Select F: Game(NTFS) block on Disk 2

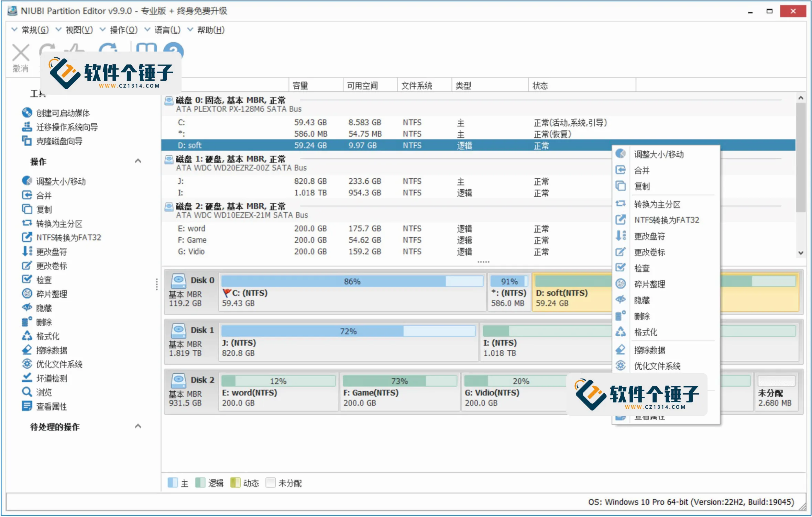(400, 392)
